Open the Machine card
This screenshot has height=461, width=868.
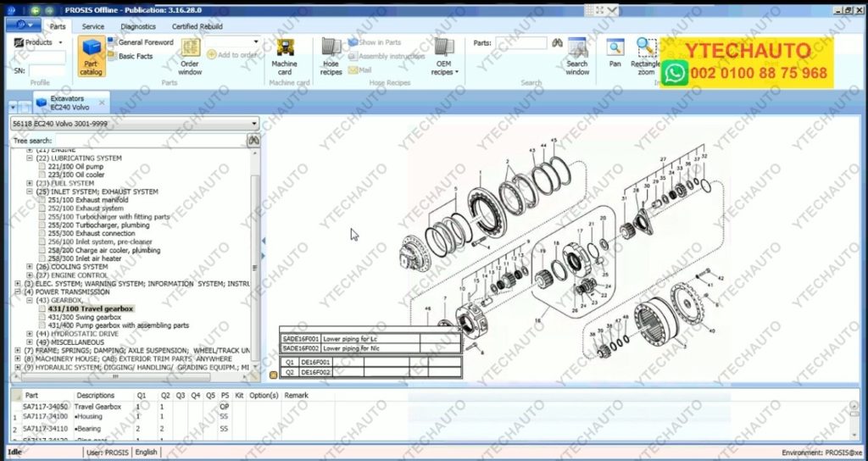coord(285,57)
